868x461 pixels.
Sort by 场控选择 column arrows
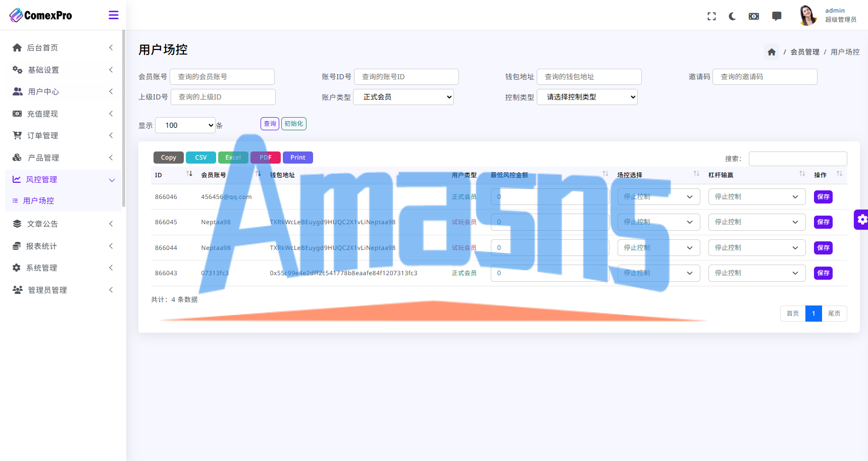[696, 174]
